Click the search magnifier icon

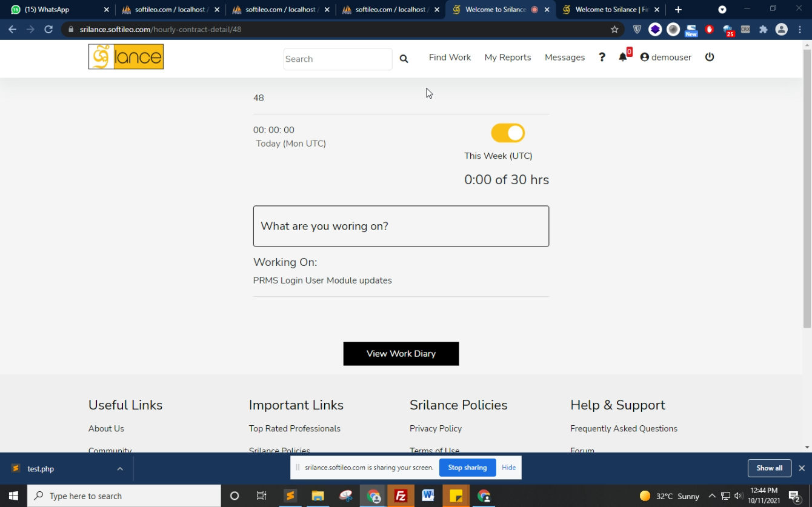(x=404, y=59)
